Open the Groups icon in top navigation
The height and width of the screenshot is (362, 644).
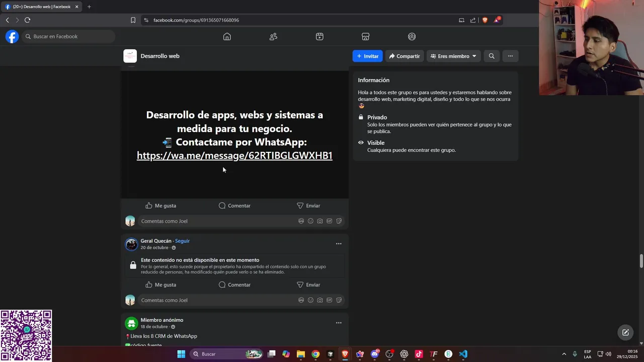pyautogui.click(x=412, y=36)
